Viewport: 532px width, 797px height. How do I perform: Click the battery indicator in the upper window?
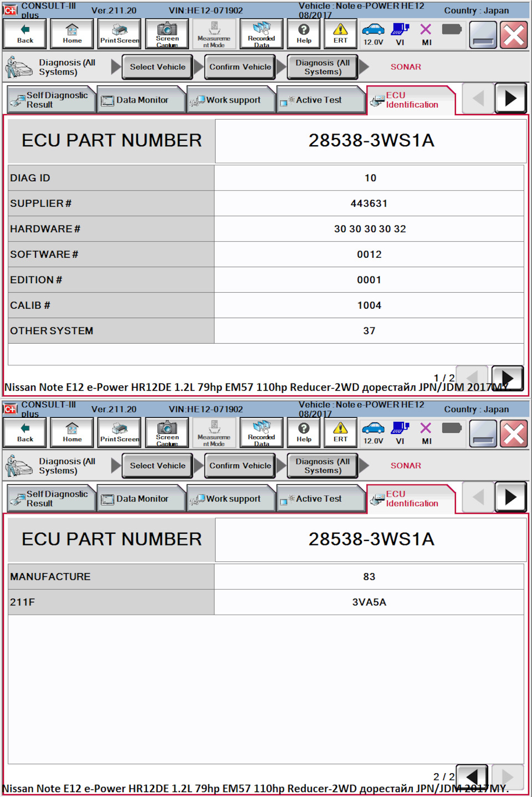click(452, 29)
